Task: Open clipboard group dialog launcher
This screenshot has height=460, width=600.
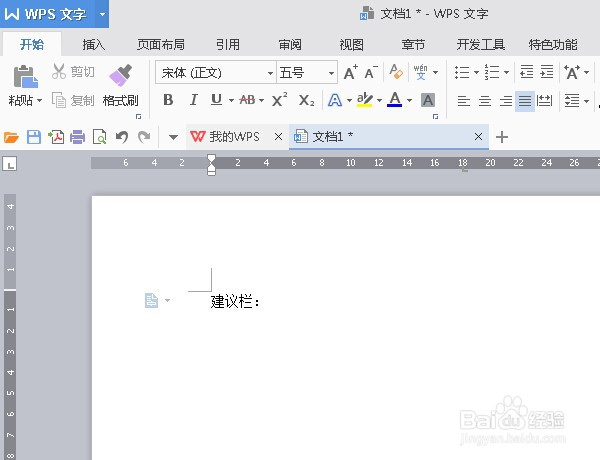Action: pyautogui.click(x=139, y=116)
